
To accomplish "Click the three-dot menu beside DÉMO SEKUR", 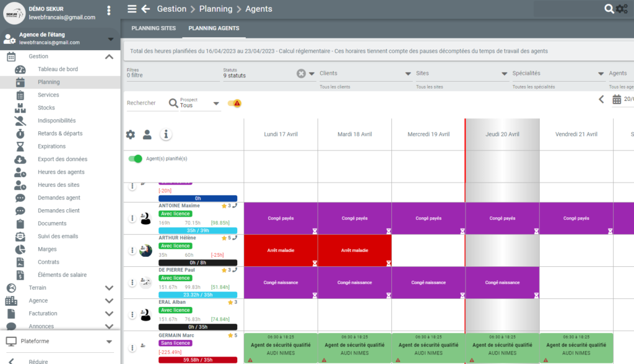I will pyautogui.click(x=109, y=11).
